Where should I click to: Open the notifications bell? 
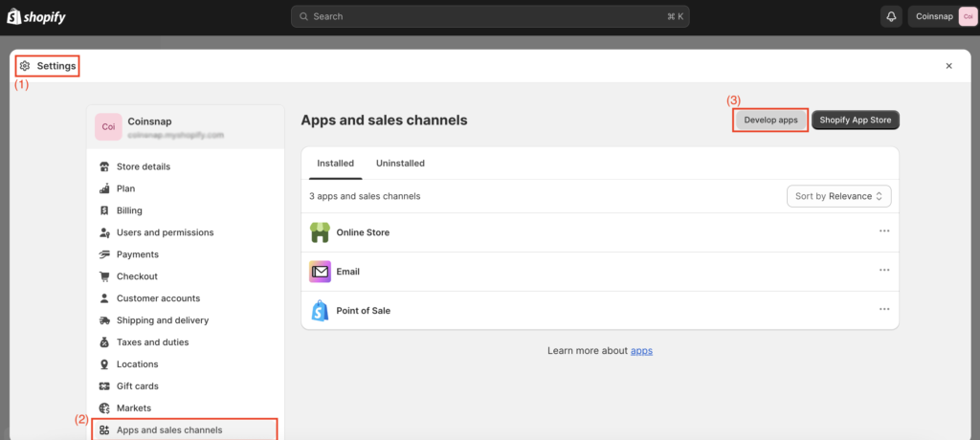[892, 16]
